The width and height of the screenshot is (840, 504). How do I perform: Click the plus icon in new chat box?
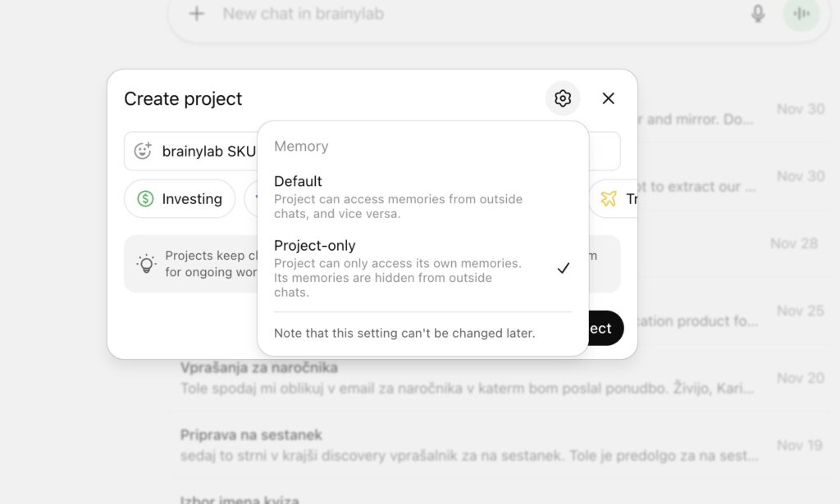(x=197, y=14)
